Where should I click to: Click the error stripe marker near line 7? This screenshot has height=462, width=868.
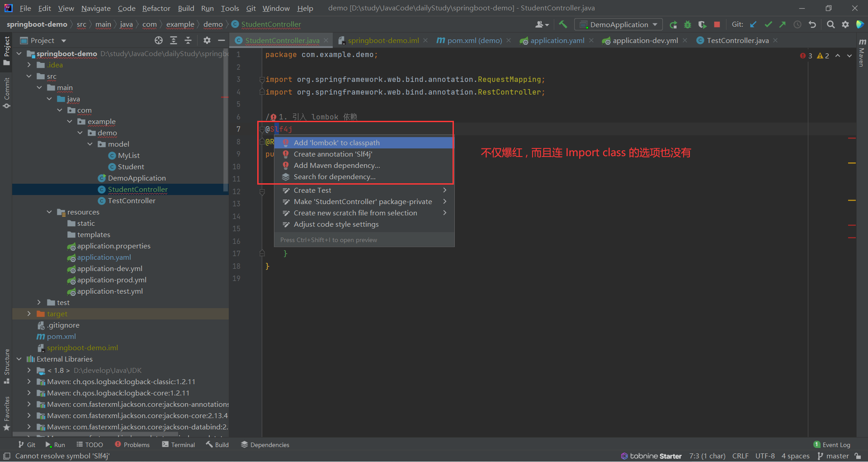[852, 138]
